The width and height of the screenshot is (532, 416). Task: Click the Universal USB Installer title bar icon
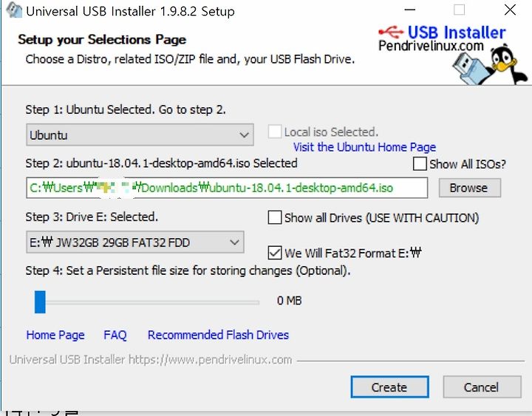pos(14,10)
